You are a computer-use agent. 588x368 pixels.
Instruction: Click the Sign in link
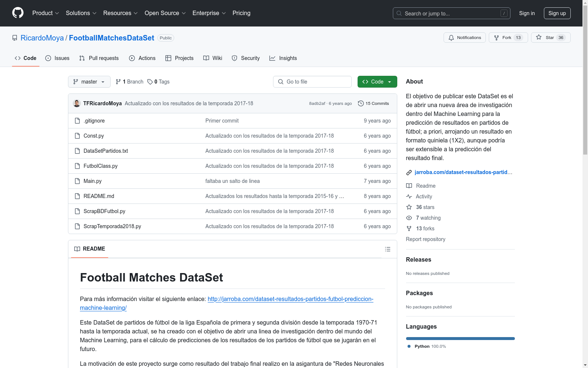[527, 13]
